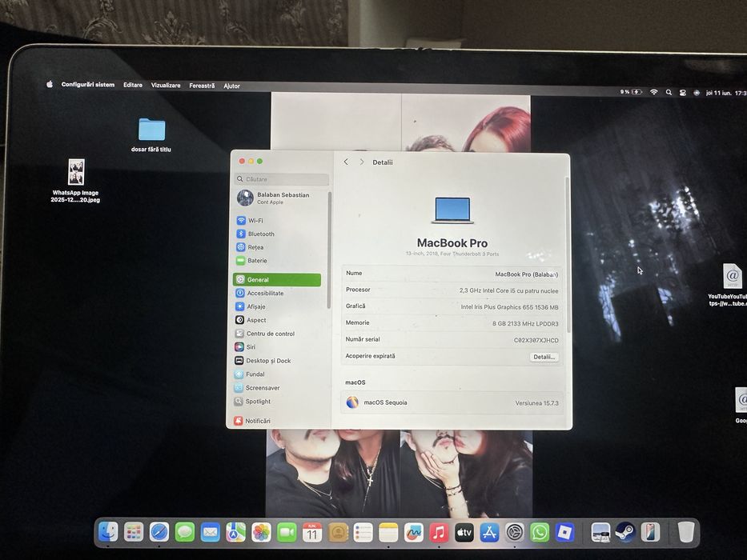Open Launchpad from the Dock

click(134, 532)
